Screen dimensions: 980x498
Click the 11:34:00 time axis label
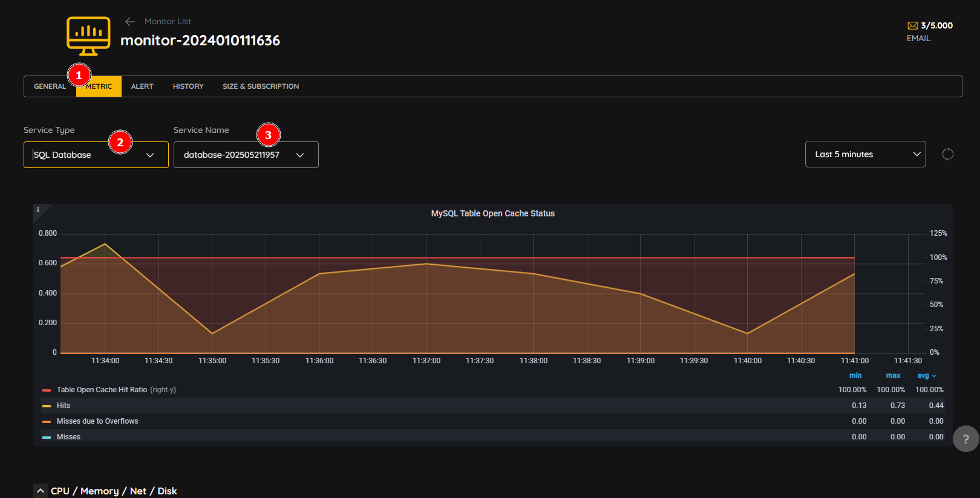pyautogui.click(x=105, y=361)
